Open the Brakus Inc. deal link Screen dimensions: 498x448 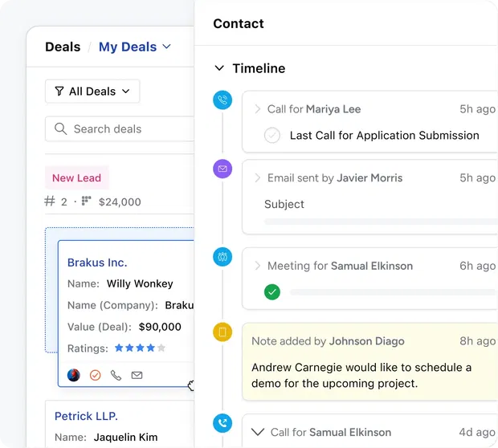(x=97, y=263)
